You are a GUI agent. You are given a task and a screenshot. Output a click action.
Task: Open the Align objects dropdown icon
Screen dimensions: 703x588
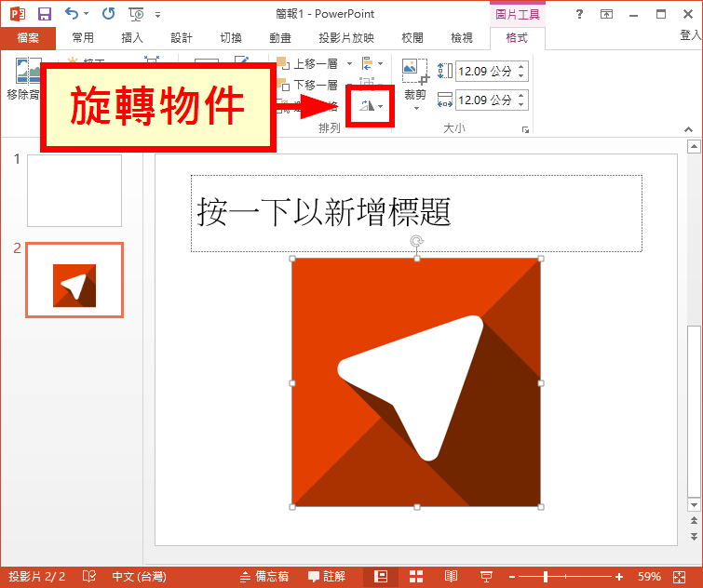click(372, 63)
